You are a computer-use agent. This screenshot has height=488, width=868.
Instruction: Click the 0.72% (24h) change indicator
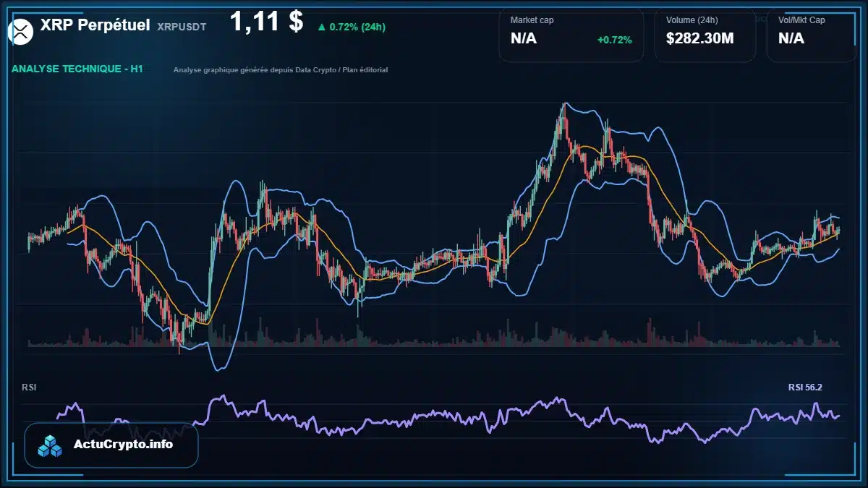click(x=352, y=27)
